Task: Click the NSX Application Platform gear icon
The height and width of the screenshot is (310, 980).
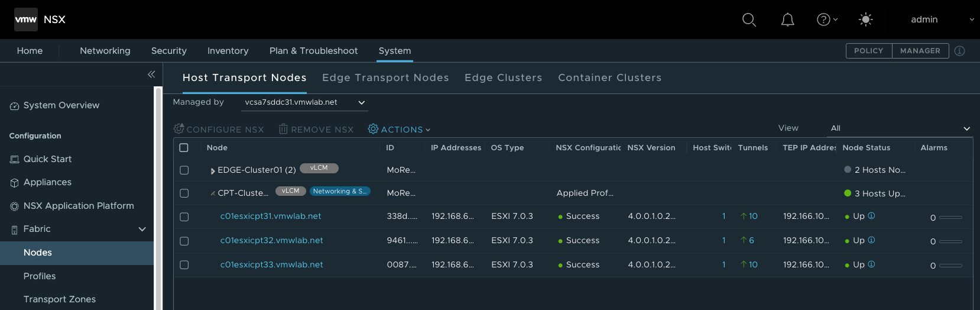Action: 14,206
